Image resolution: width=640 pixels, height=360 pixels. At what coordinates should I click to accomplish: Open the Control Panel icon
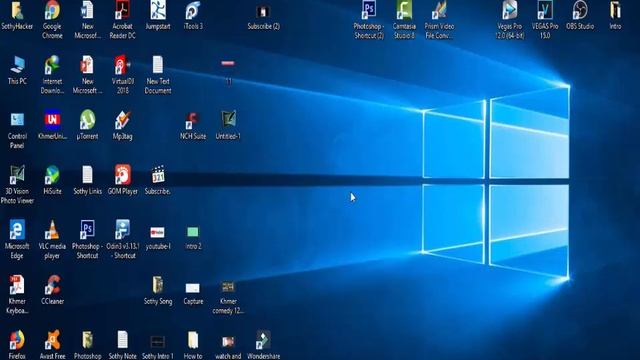[17, 120]
